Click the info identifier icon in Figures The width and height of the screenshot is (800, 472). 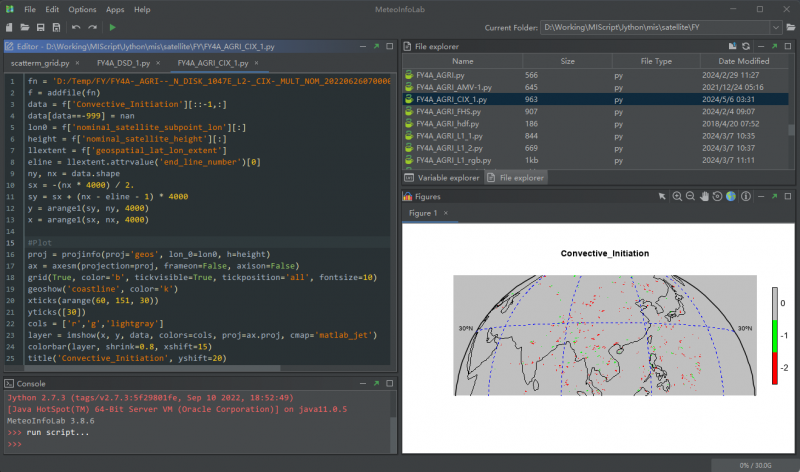[x=745, y=196]
